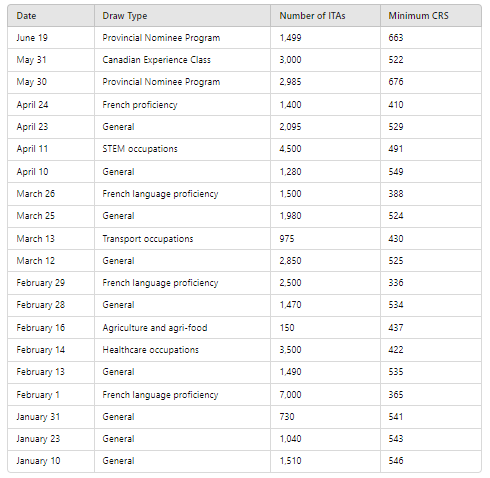Select the Agriculture and agri-food cell

[x=182, y=328]
